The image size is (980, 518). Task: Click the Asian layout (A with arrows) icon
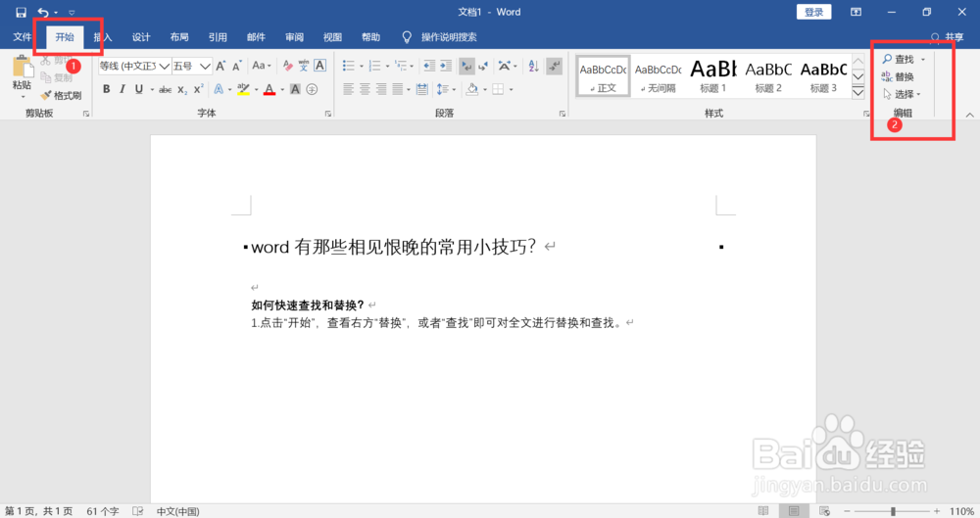pyautogui.click(x=504, y=66)
